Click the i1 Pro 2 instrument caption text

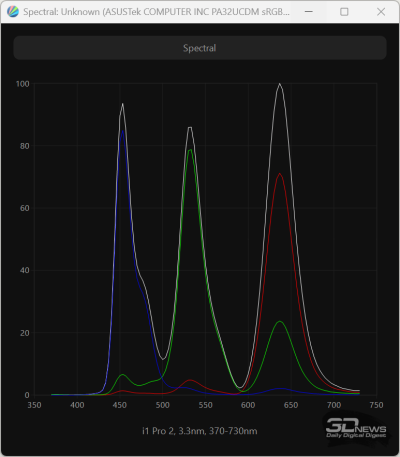pyautogui.click(x=200, y=431)
